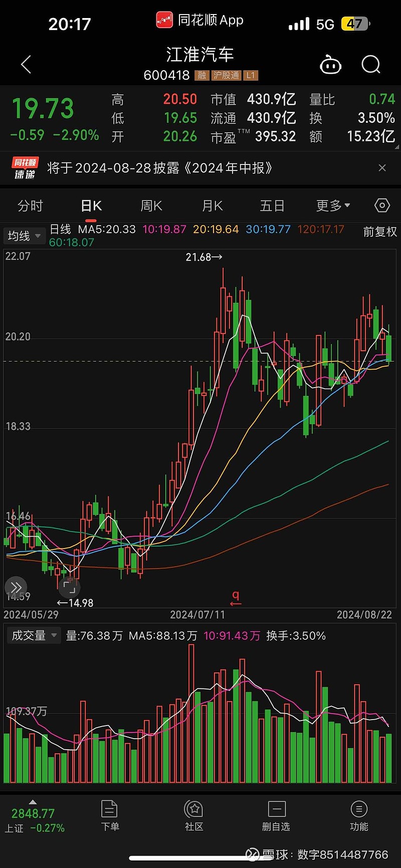Tap the 同花顺 App return pill

coord(200,20)
